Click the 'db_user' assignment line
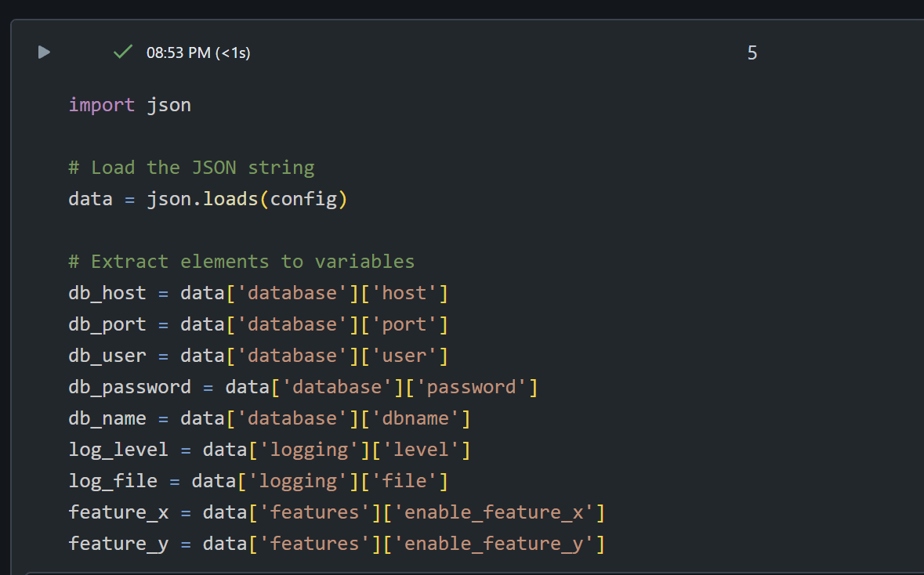924x575 pixels. (x=258, y=355)
